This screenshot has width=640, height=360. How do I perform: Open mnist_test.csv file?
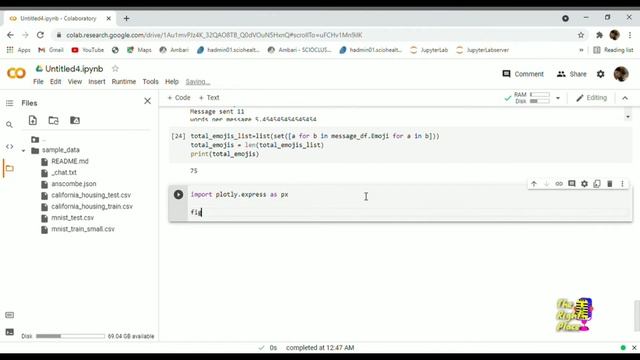click(73, 218)
